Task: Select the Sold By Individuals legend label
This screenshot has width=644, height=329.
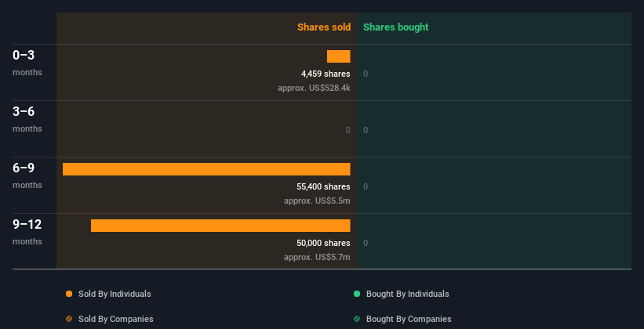Action: pyautogui.click(x=115, y=294)
